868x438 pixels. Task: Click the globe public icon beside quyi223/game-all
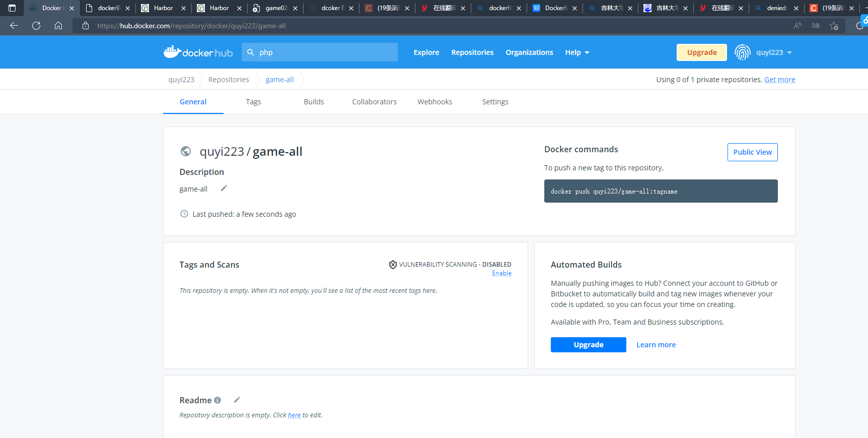[x=186, y=151]
